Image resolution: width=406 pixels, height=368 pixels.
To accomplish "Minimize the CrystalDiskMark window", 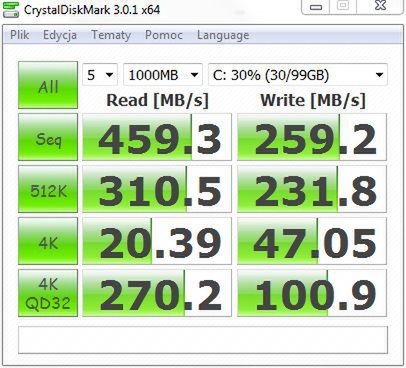I will coord(316,6).
